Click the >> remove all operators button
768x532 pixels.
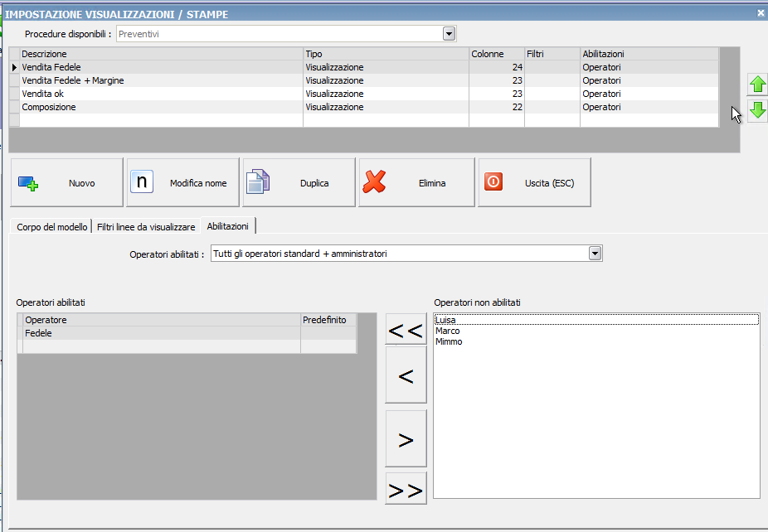(406, 488)
